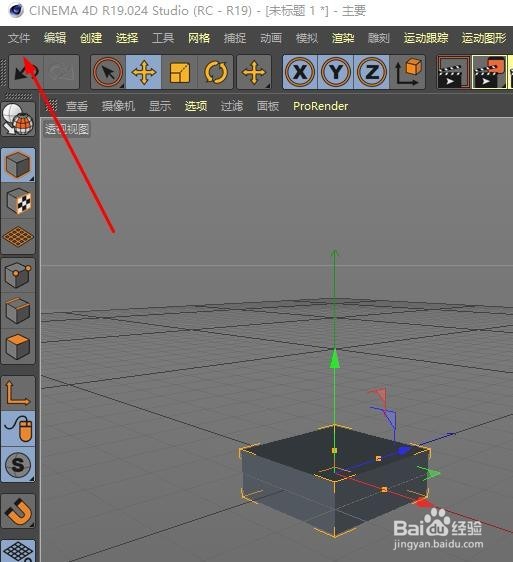Viewport: 513px width, 562px height.
Task: Open the 选择 menu
Action: 127,38
